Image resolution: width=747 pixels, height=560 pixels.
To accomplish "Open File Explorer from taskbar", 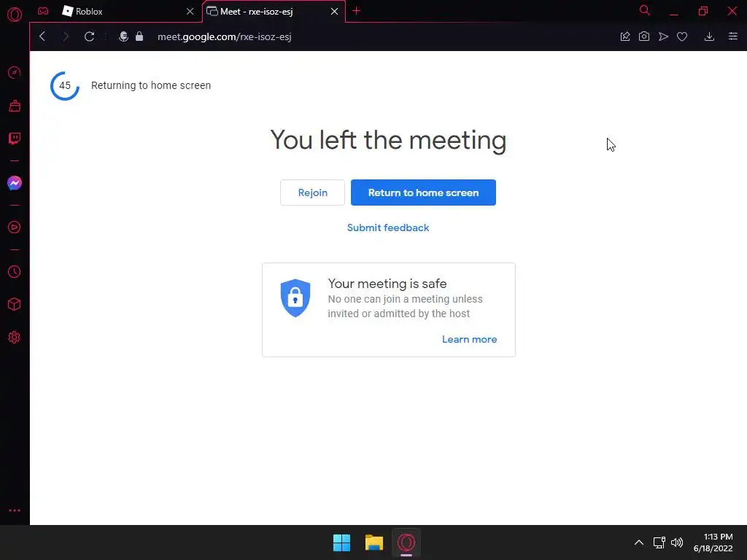I will click(374, 542).
